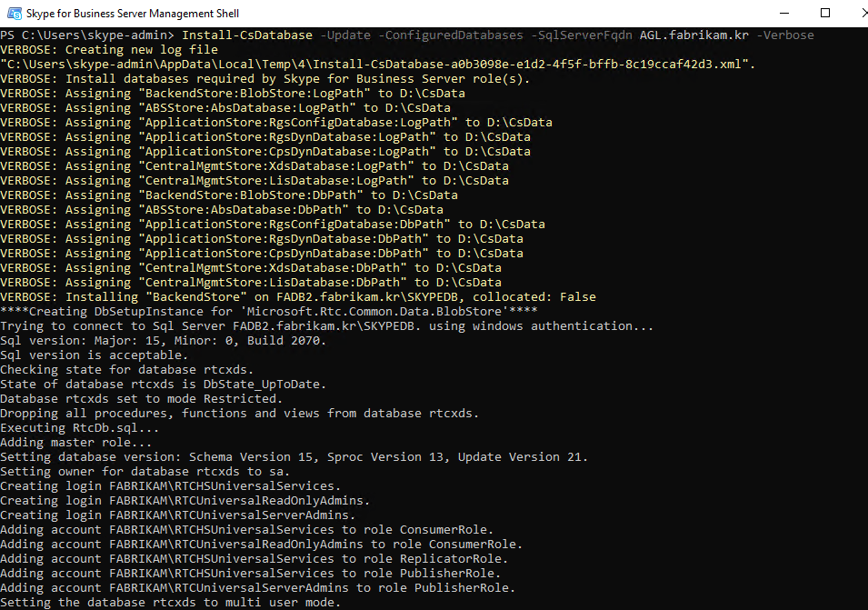The height and width of the screenshot is (610, 868).
Task: Click the 'ApplicationStore:CpsDynDatabase:LogPath' line
Action: (265, 151)
